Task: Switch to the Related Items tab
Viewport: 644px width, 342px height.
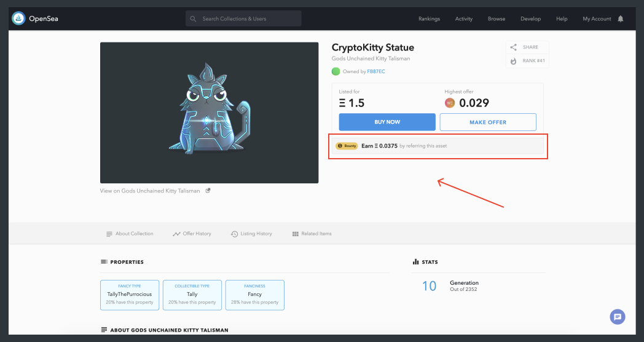Action: [312, 234]
